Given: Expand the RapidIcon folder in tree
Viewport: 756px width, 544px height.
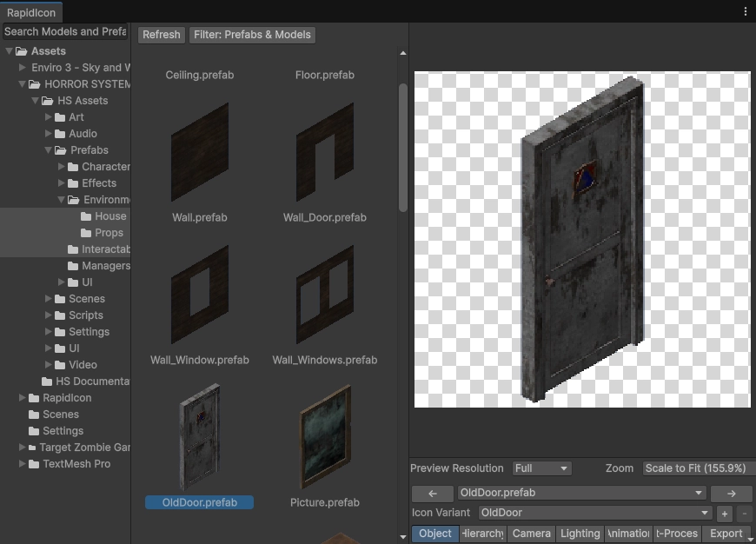Looking at the screenshot, I should pos(23,397).
